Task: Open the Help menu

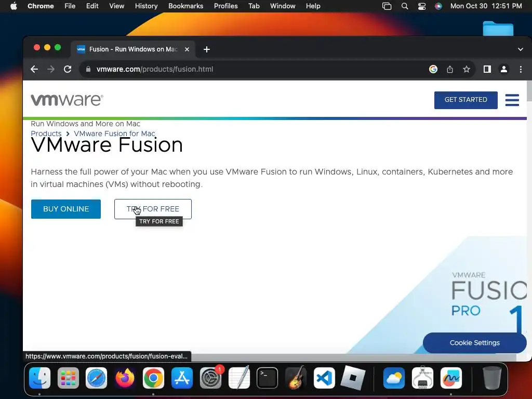Action: [313, 6]
